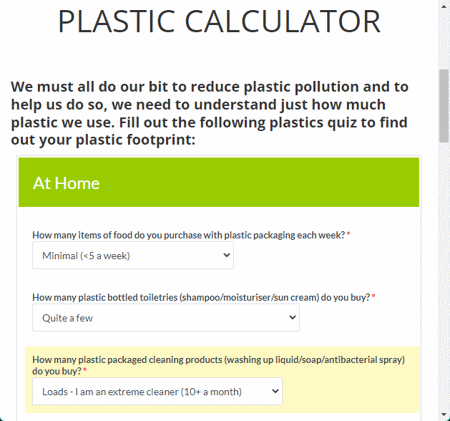The image size is (450, 421).
Task: Click the food plastic packaging question label
Action: click(189, 235)
